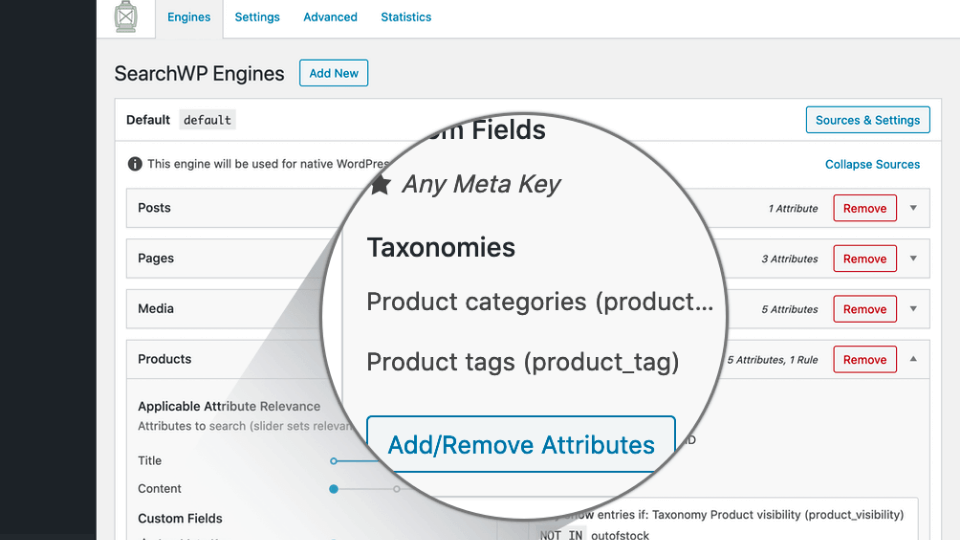
Task: Open the Settings tab
Action: [257, 17]
